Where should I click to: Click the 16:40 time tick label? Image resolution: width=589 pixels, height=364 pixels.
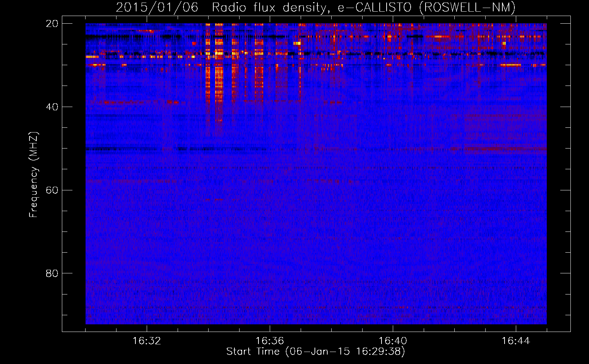tap(393, 341)
